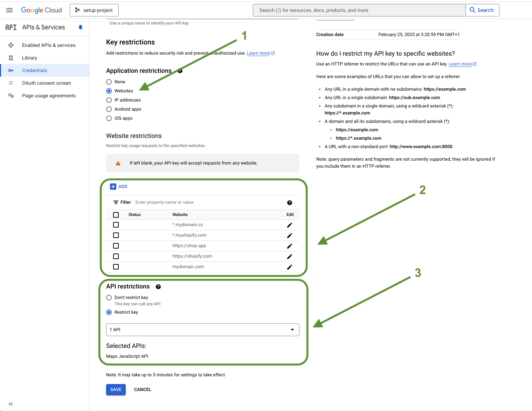Image resolution: width=532 pixels, height=411 pixels.
Task: Unpin APIs & Services with pin icon
Action: (81, 27)
